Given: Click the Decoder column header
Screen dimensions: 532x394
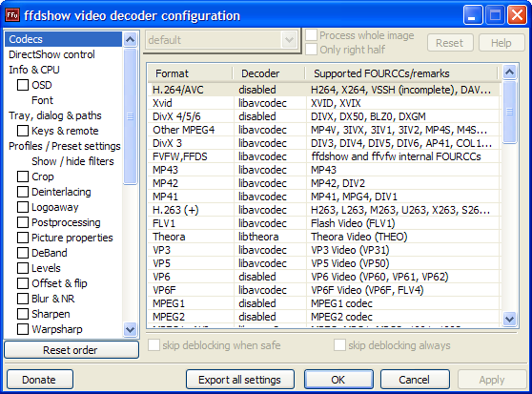Looking at the screenshot, I should [x=269, y=74].
